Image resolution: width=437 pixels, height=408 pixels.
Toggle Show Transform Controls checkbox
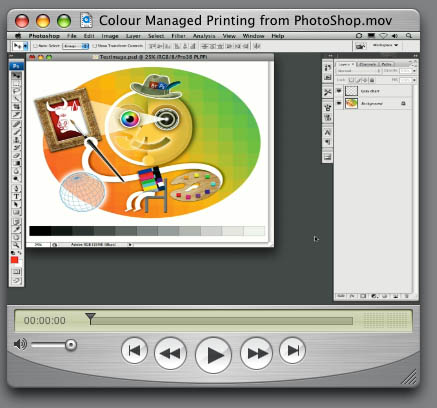[94, 46]
